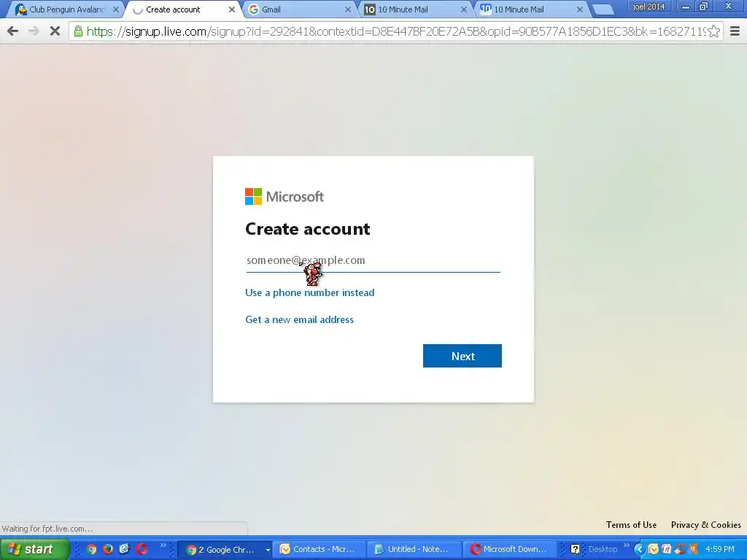This screenshot has height=560, width=747.
Task: Launch Firefox from Quick Launch
Action: tap(108, 549)
